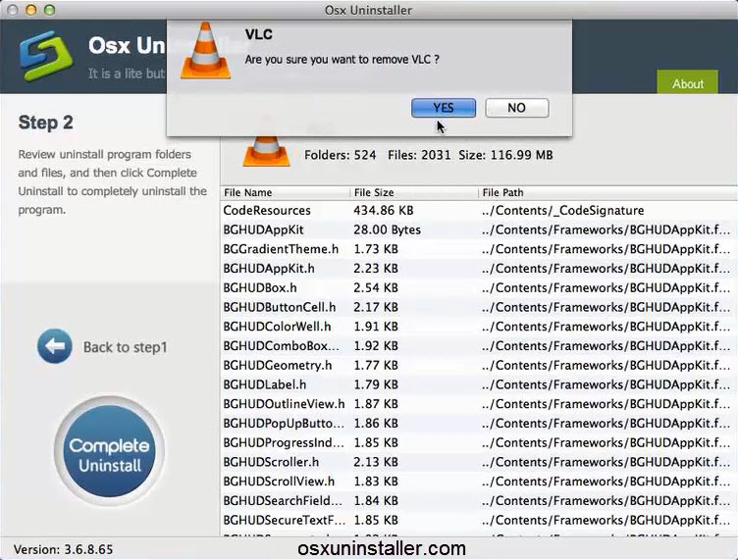Click the VLC cone icon beside Folders count
This screenshot has height=560, width=738.
coord(266,150)
